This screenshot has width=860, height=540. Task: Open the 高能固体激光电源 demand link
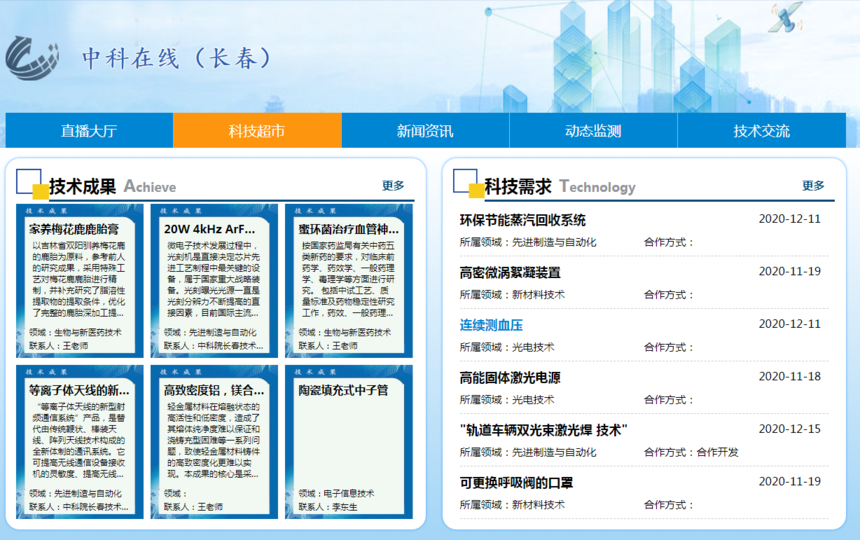[510, 377]
